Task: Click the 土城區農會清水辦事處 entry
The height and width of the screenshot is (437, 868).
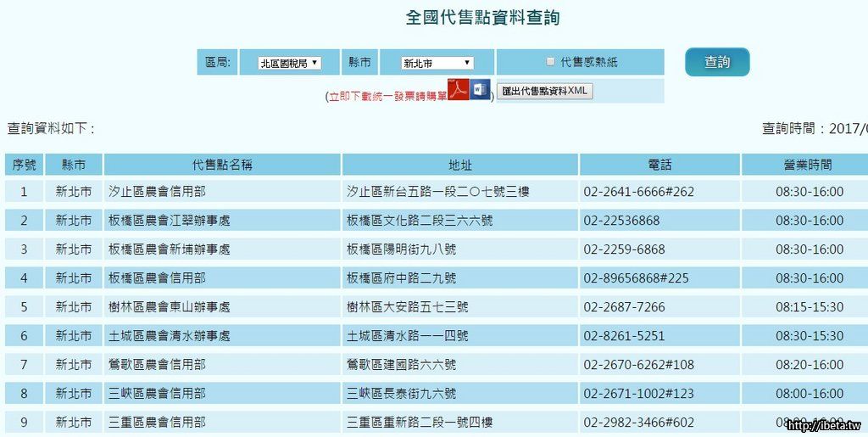Action: pyautogui.click(x=170, y=336)
